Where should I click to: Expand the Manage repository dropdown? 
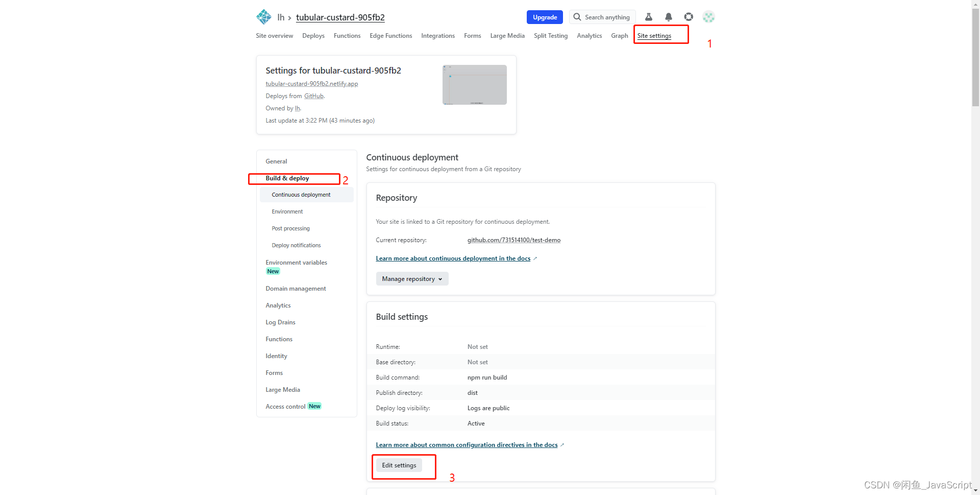coord(412,279)
